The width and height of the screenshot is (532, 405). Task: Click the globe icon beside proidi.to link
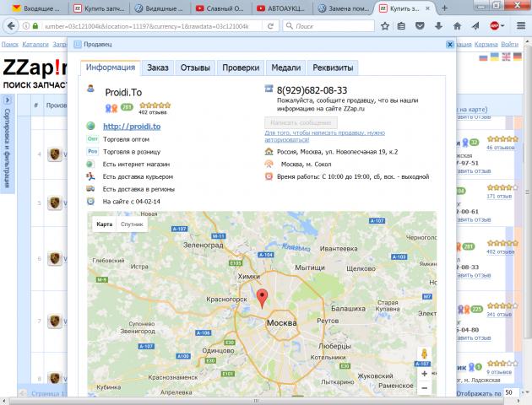pos(90,126)
